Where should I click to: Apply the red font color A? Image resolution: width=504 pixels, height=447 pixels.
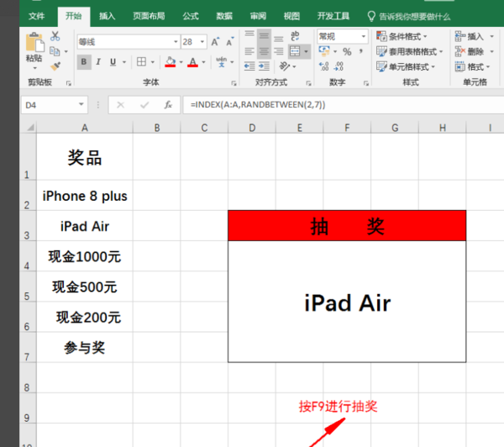click(192, 61)
